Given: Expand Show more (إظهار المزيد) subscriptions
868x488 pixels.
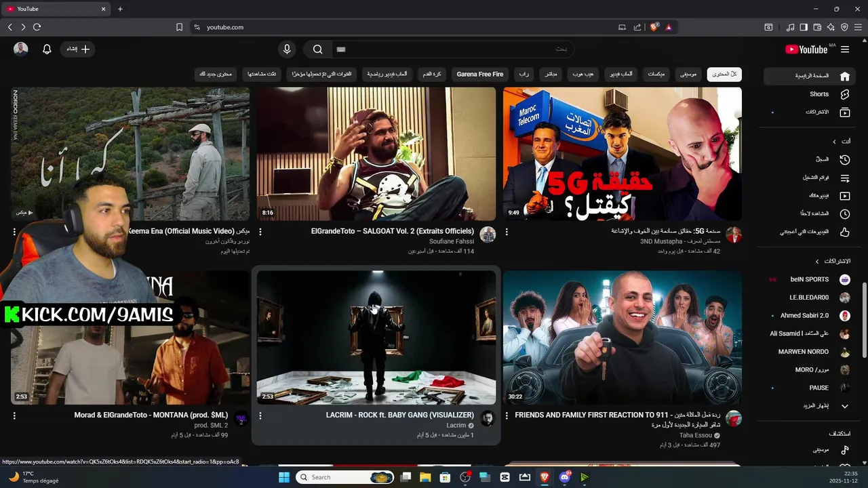Looking at the screenshot, I should pyautogui.click(x=808, y=406).
